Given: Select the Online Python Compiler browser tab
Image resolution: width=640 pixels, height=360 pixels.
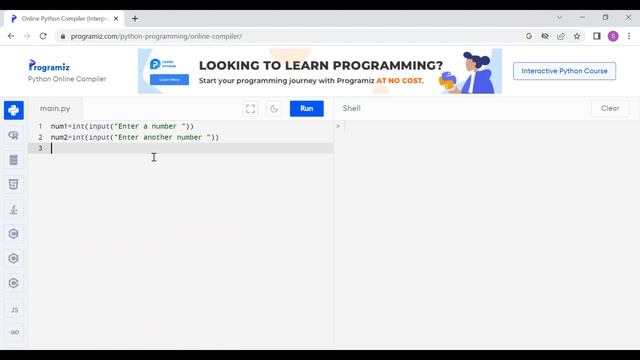Looking at the screenshot, I should point(63,18).
